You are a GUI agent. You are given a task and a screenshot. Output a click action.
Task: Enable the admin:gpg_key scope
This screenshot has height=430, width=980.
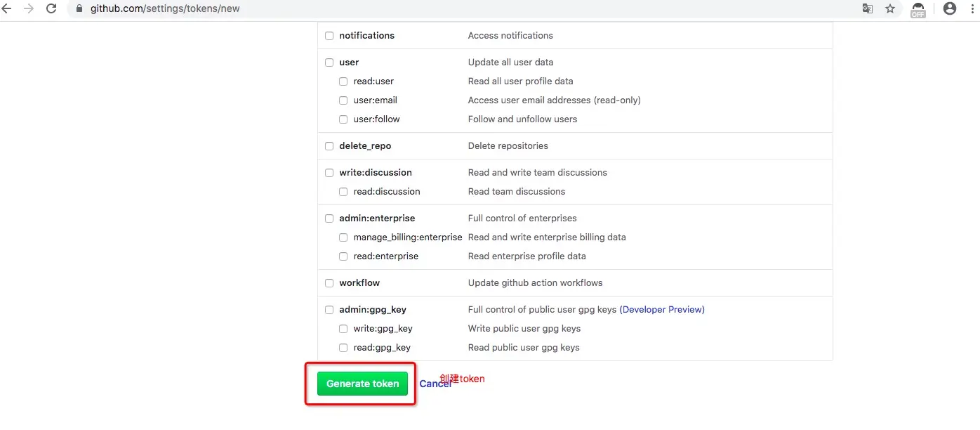point(329,310)
